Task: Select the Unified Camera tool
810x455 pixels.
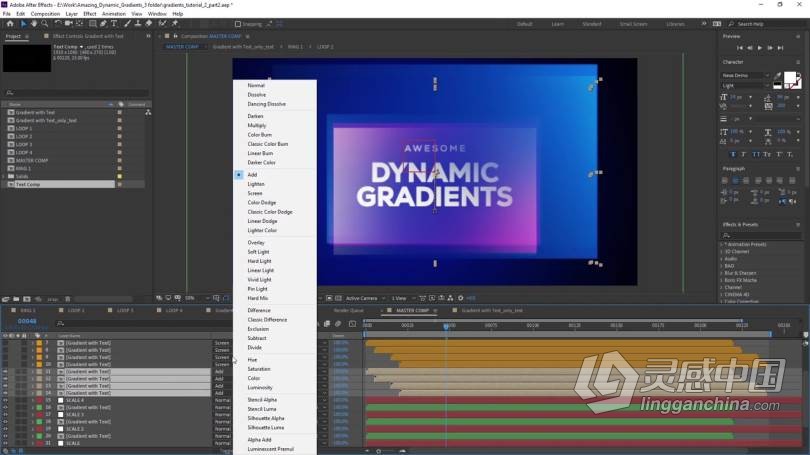Action: (x=68, y=24)
